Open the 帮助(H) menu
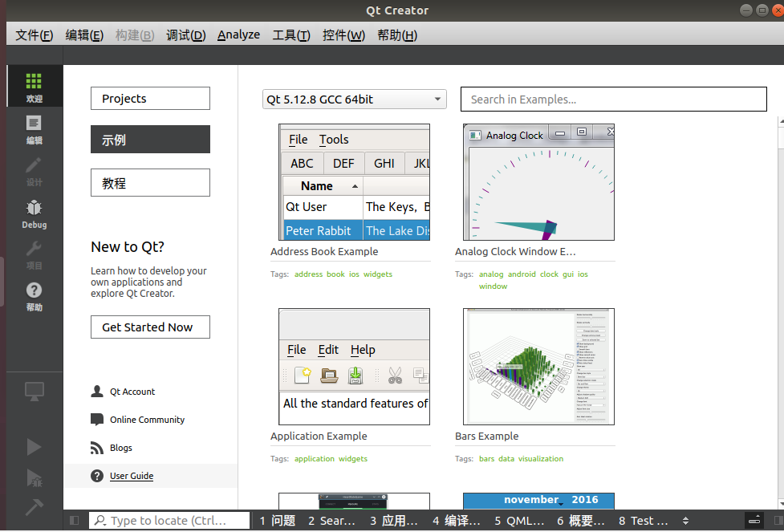Viewport: 784px width, 532px height. pos(397,35)
